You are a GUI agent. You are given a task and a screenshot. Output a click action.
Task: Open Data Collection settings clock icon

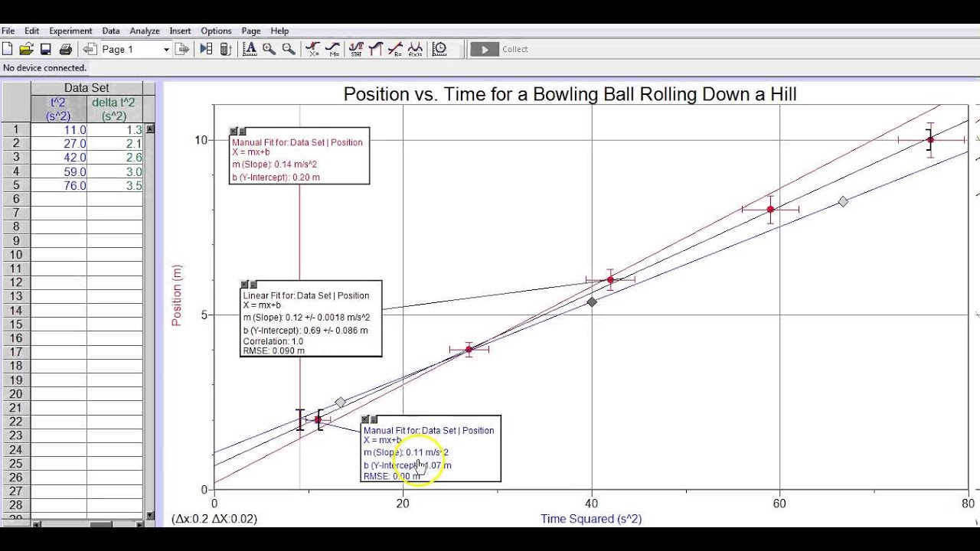coord(439,49)
